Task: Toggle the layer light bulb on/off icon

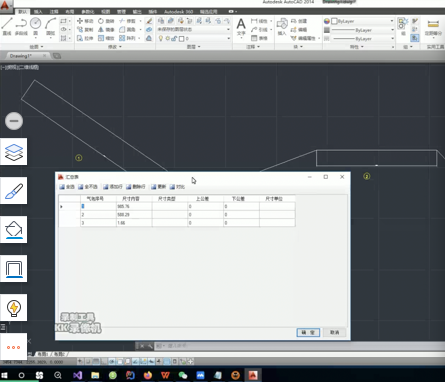Action: pyautogui.click(x=161, y=38)
